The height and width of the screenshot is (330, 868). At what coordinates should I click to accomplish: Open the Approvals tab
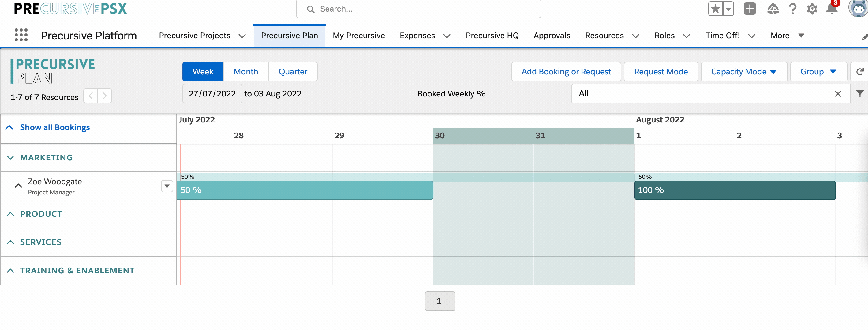click(x=552, y=36)
